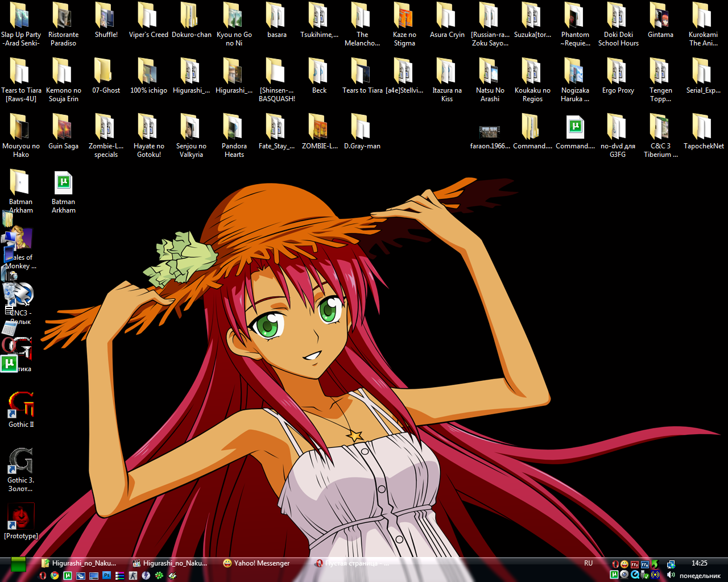Open the Tales of Monkey shortcut
This screenshot has width=728, height=582.
[x=20, y=248]
